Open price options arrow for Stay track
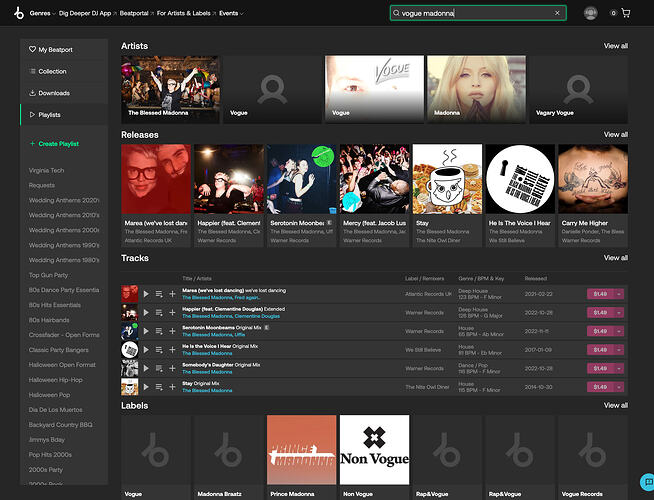The width and height of the screenshot is (654, 500). (619, 387)
